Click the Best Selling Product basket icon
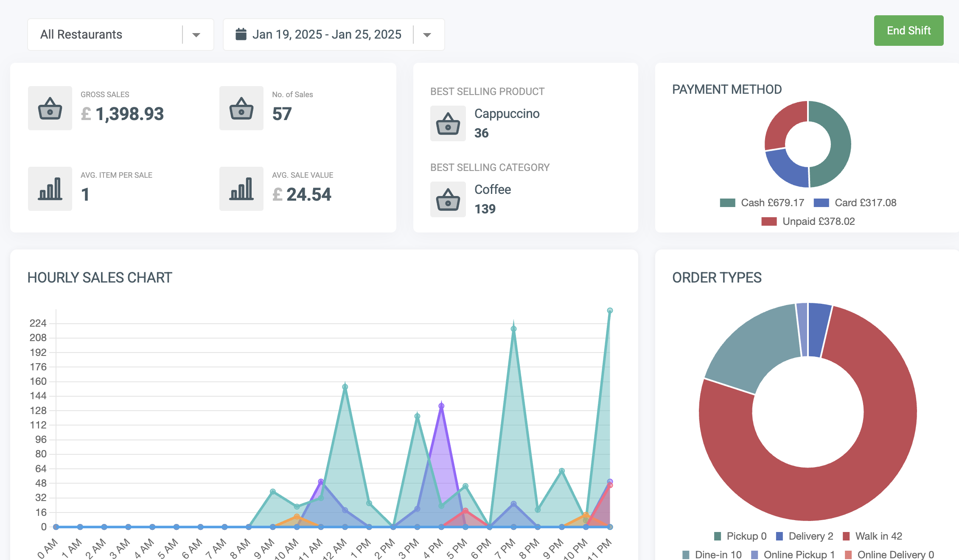Screen dimensions: 959x560 coord(448,123)
